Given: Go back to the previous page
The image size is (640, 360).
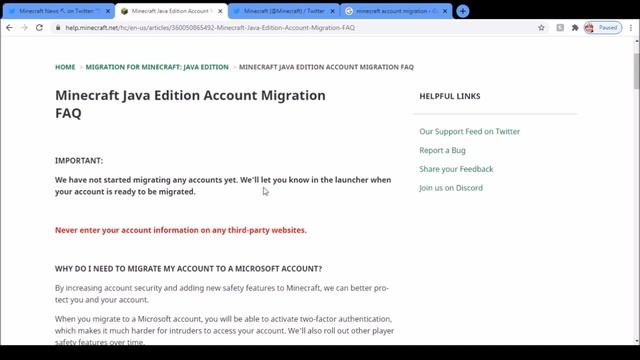Looking at the screenshot, I should pyautogui.click(x=9, y=28).
